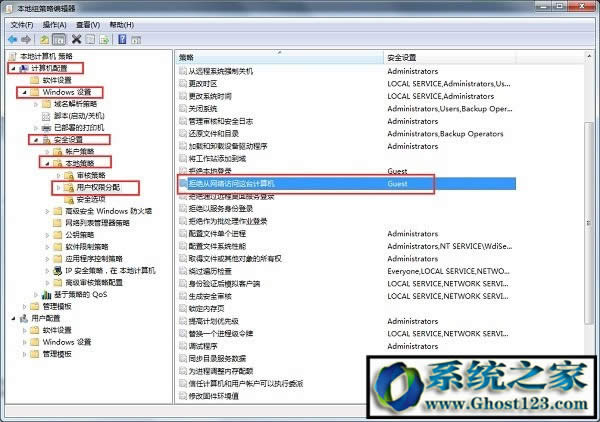Collapse the 用户配置 node arrow
Image resolution: width=600 pixels, height=422 pixels.
tap(13, 318)
